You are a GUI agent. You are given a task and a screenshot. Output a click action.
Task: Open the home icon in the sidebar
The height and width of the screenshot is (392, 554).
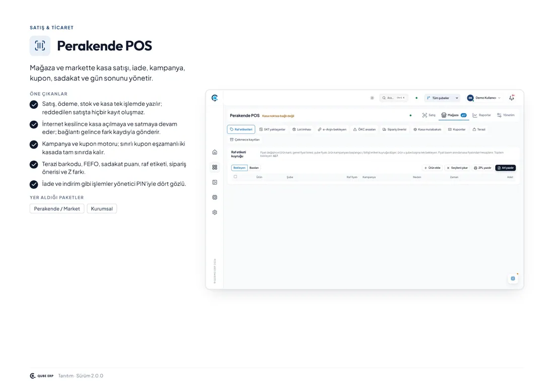click(x=215, y=152)
